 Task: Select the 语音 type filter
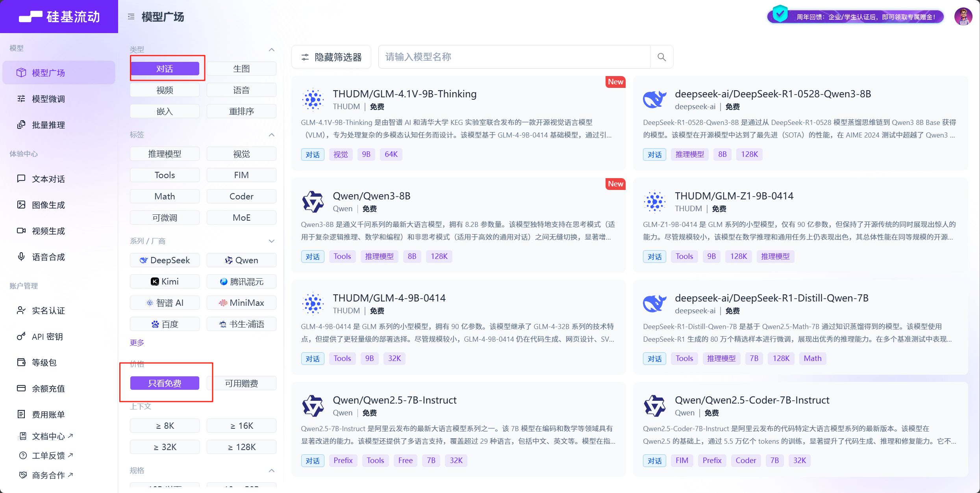click(x=241, y=90)
